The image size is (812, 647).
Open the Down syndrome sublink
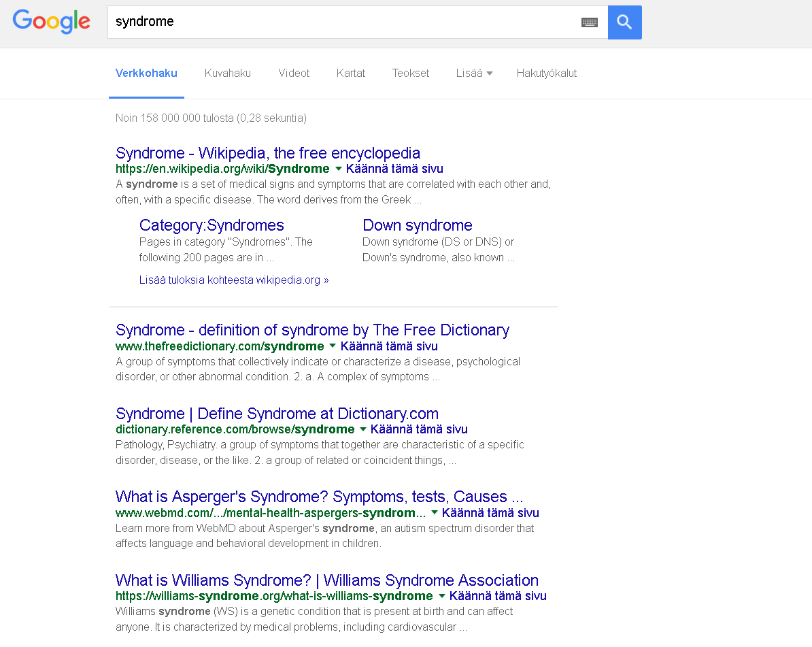(x=417, y=225)
